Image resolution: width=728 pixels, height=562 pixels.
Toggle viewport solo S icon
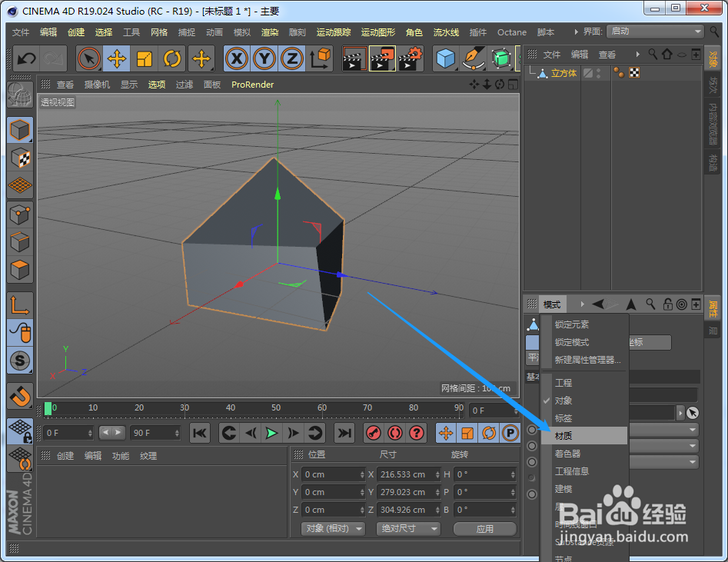20,361
